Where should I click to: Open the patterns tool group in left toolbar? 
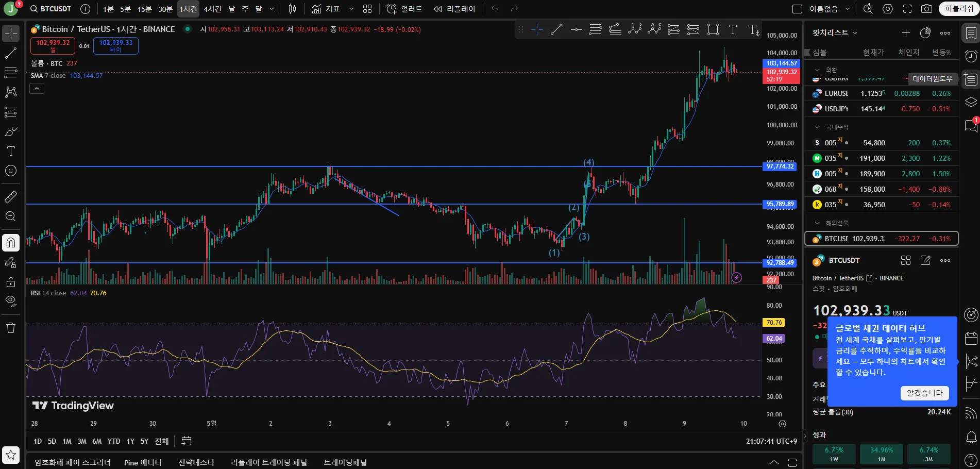pyautogui.click(x=11, y=92)
